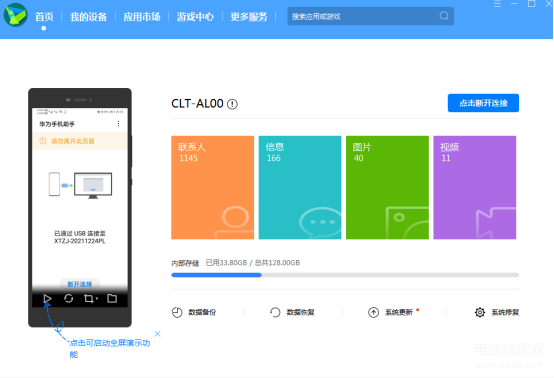Open the 应用市场 tab
The height and width of the screenshot is (378, 554).
(x=142, y=17)
